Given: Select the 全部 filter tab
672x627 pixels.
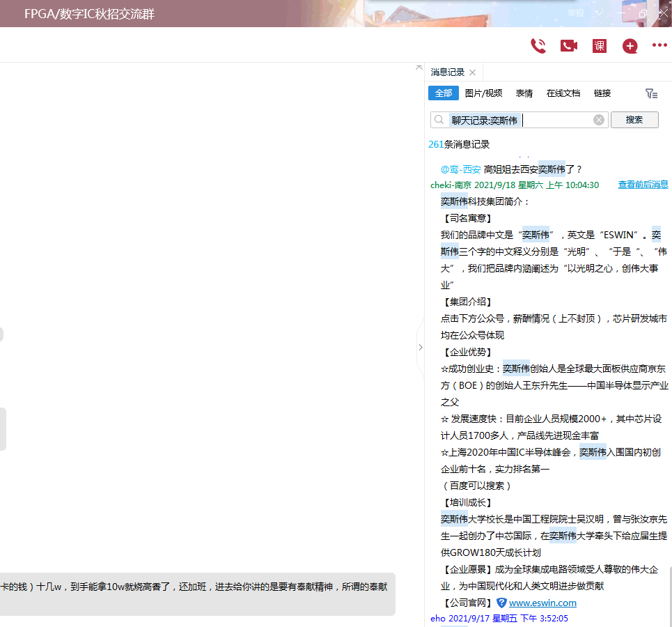Looking at the screenshot, I should click(443, 93).
